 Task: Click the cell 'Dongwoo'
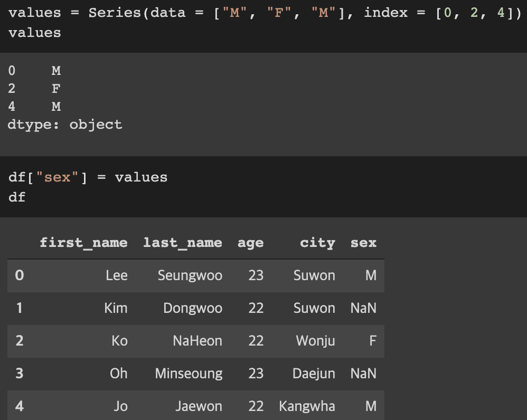tap(193, 308)
